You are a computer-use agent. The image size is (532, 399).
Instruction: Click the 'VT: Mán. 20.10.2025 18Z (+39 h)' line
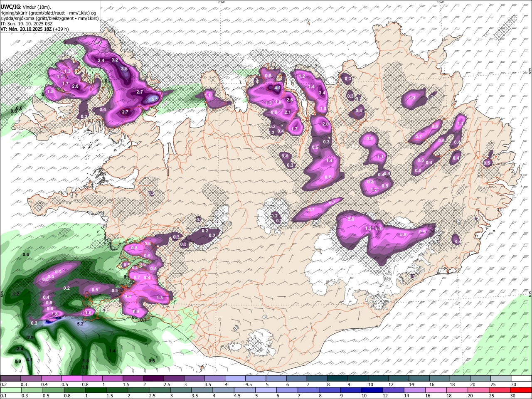coord(34,29)
